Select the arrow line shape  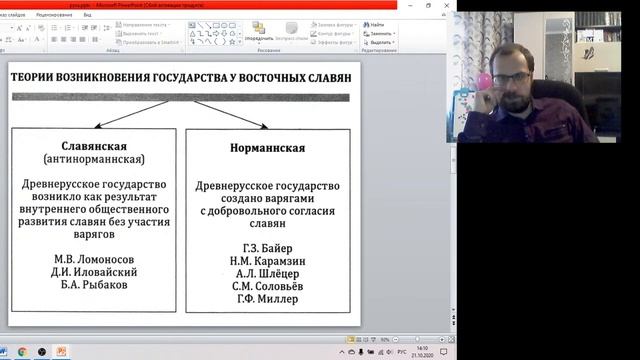point(208,25)
